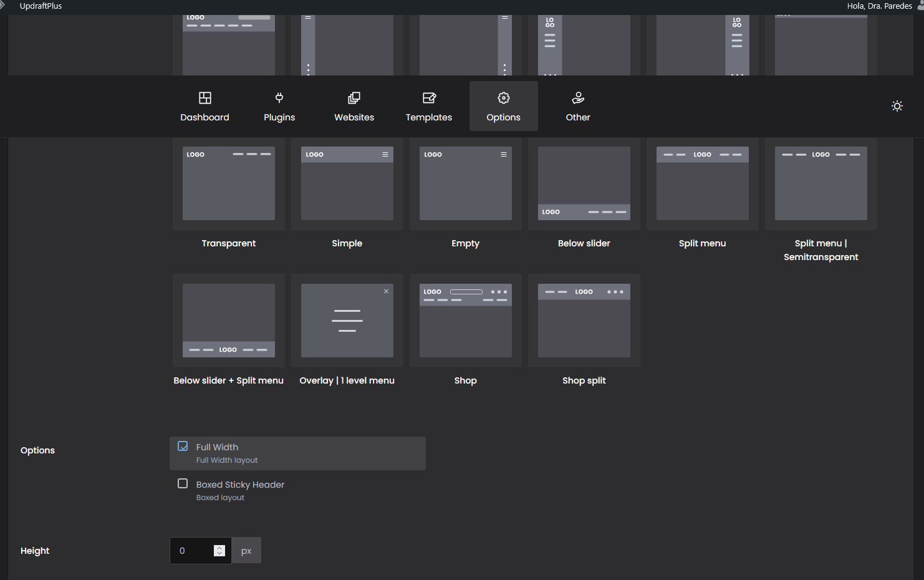Select the Split menu header layout
Image resolution: width=924 pixels, height=580 pixels.
pyautogui.click(x=703, y=184)
